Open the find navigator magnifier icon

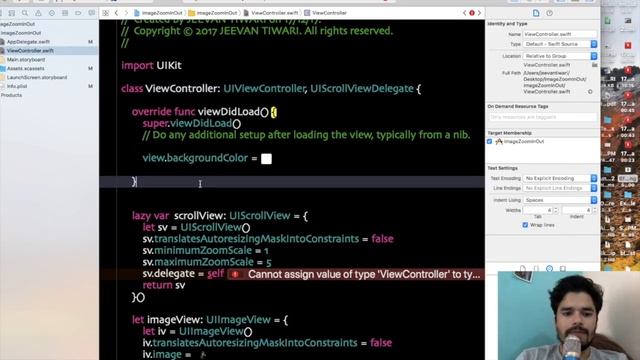[x=25, y=13]
